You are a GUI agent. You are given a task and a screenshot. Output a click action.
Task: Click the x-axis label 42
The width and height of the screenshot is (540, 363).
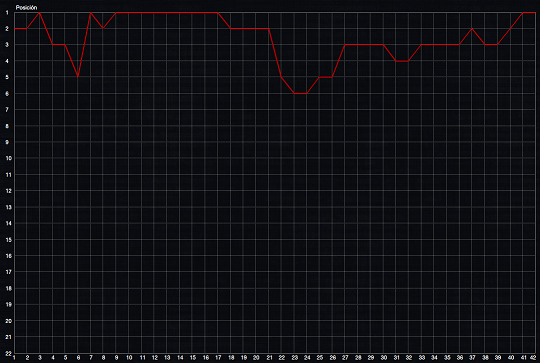(x=533, y=358)
